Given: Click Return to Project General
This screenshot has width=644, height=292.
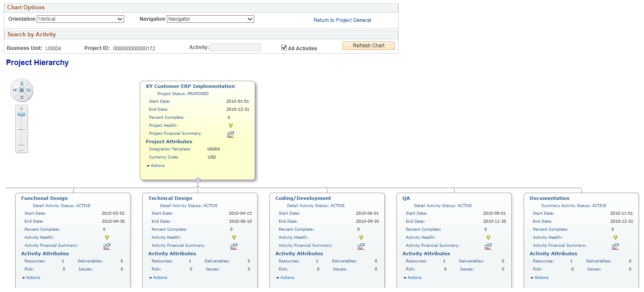Looking at the screenshot, I should click(342, 20).
